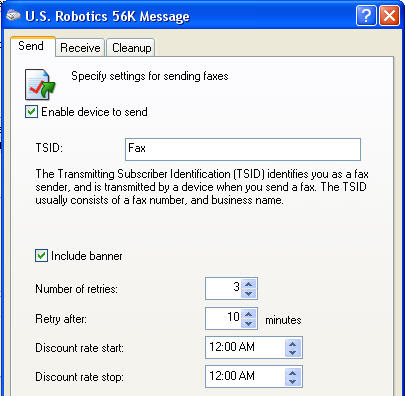Viewport: 405px width, 396px height.
Task: Close the U.S. Robotics 56K Message dialog
Action: point(389,16)
